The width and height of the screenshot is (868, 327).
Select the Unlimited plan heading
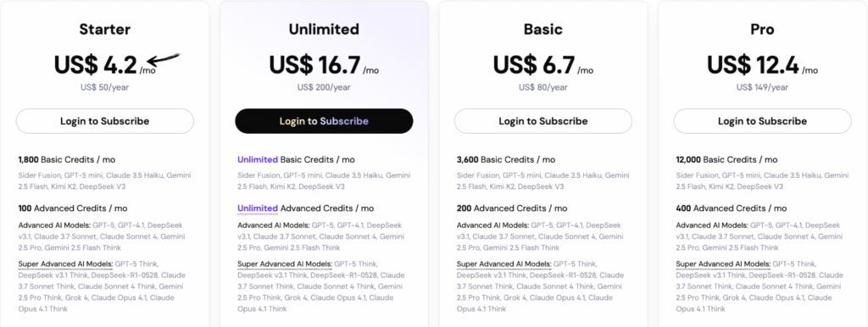pos(324,30)
